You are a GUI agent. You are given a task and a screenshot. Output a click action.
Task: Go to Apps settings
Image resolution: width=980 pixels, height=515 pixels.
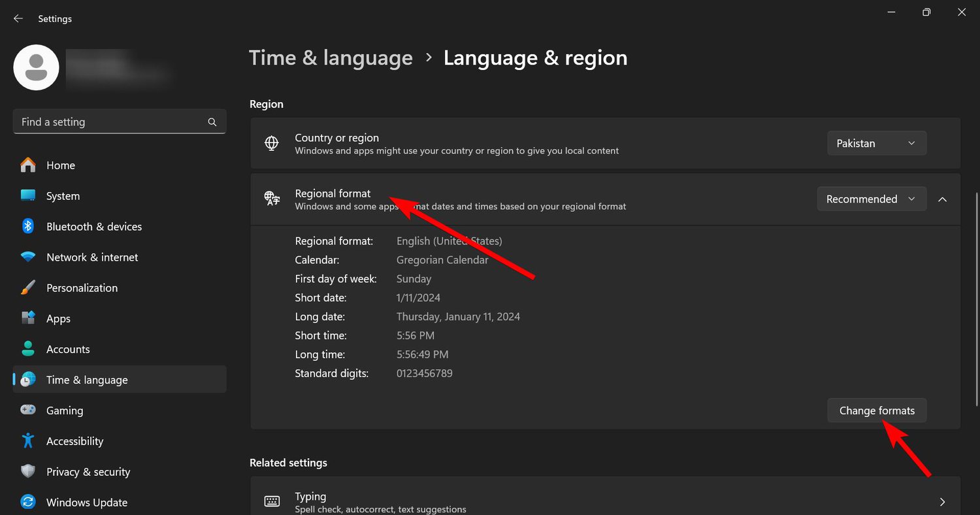58,318
